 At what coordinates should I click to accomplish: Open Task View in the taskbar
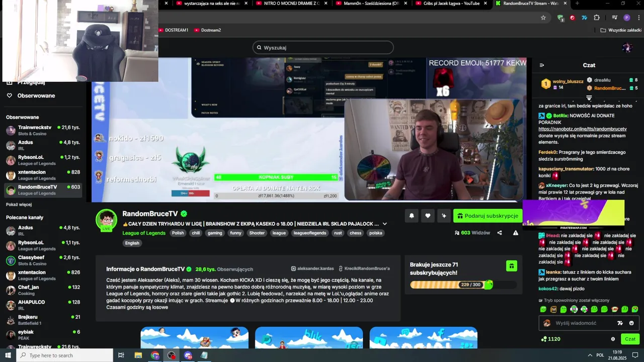tap(121, 355)
